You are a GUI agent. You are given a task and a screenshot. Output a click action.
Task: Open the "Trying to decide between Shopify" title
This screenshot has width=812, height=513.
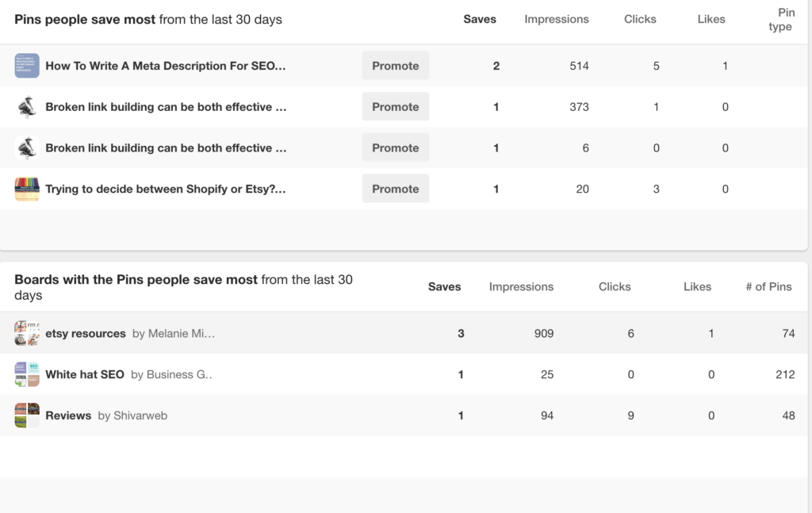[x=165, y=189]
